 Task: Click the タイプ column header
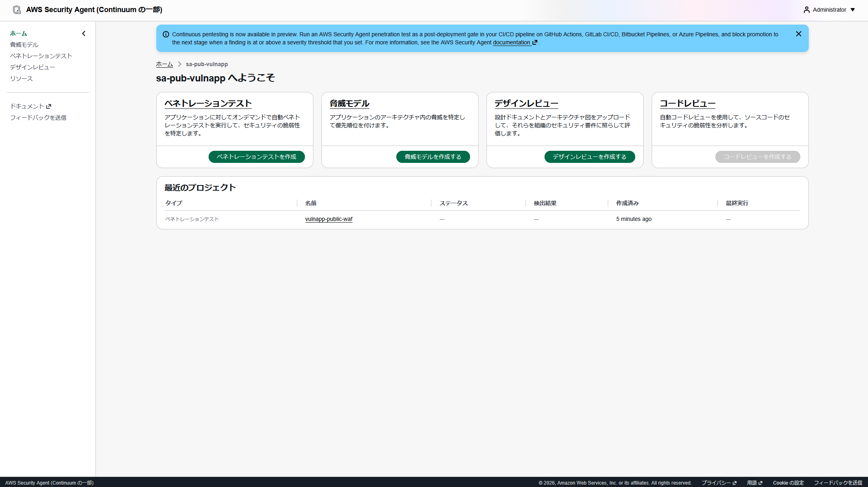[174, 203]
